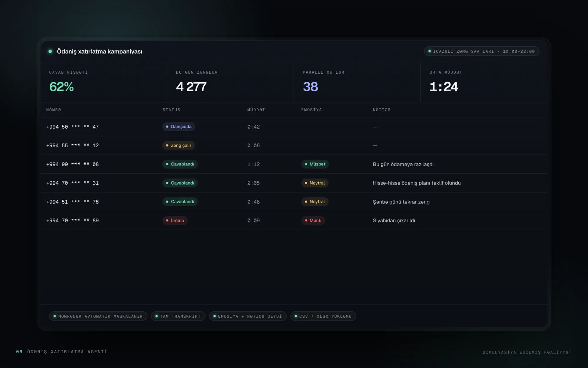Image resolution: width=588 pixels, height=368 pixels.
Task: Click the 4 277 calls today value
Action: click(x=191, y=87)
